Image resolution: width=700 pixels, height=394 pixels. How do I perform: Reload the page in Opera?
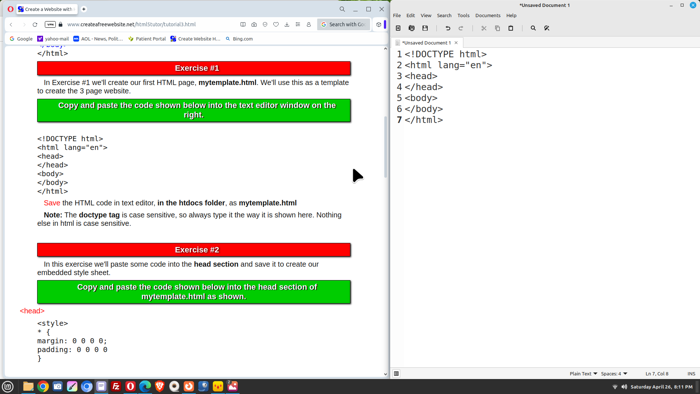(35, 25)
